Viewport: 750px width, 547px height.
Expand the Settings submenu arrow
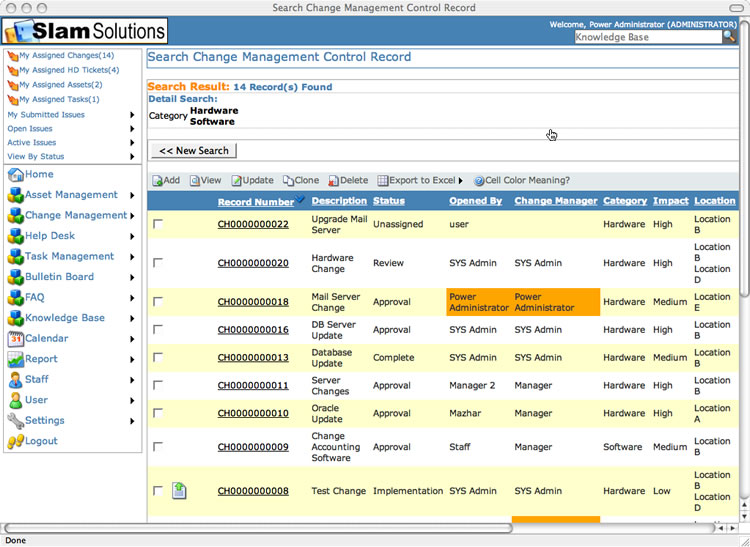tap(132, 421)
